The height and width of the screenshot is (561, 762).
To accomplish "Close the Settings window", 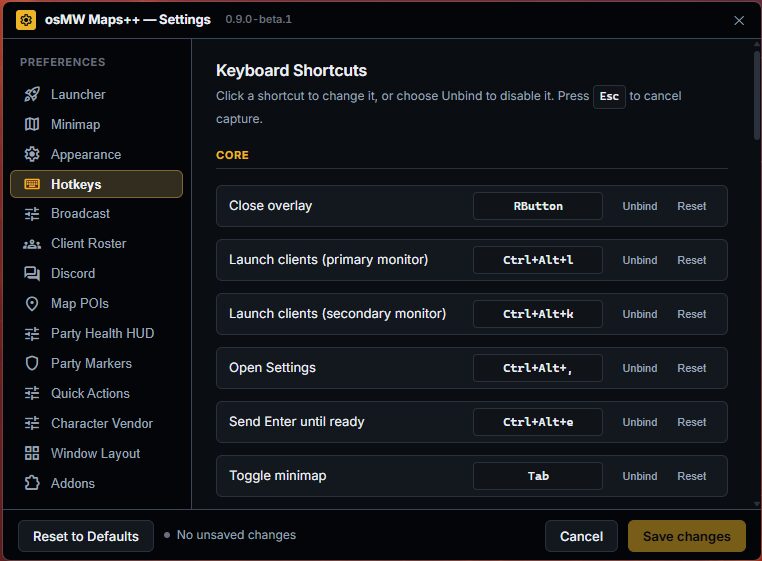I will tap(739, 20).
